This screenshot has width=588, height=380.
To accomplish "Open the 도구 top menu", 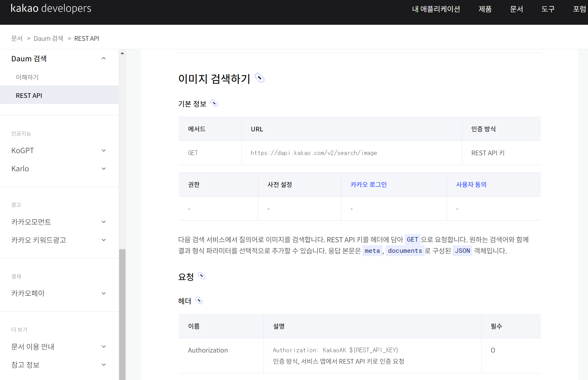I will click(548, 9).
